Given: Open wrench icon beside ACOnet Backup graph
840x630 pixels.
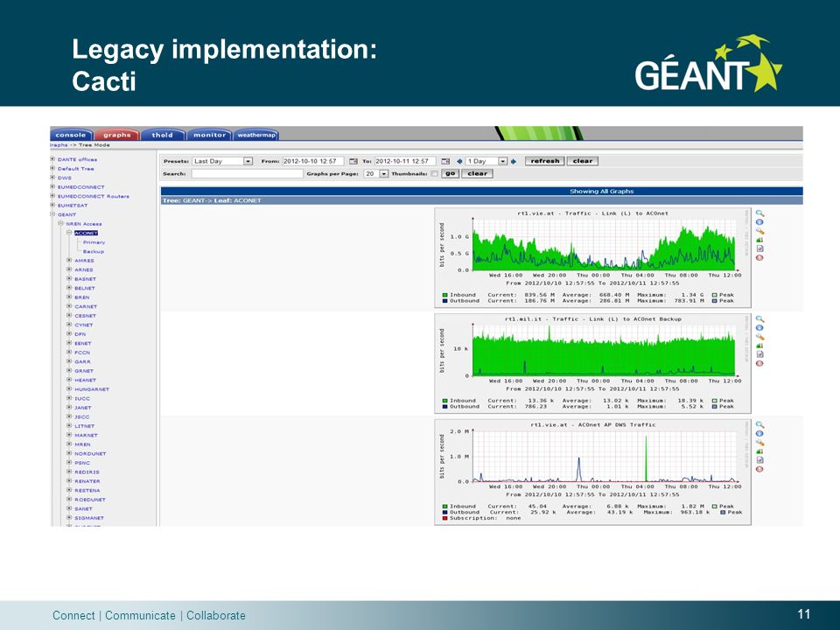Looking at the screenshot, I should (759, 337).
